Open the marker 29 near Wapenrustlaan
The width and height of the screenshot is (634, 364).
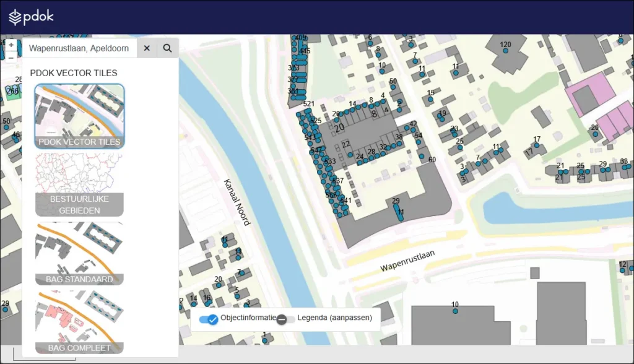coord(397,206)
